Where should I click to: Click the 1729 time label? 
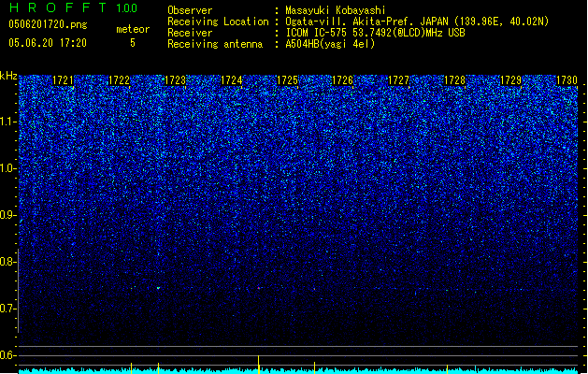click(510, 80)
